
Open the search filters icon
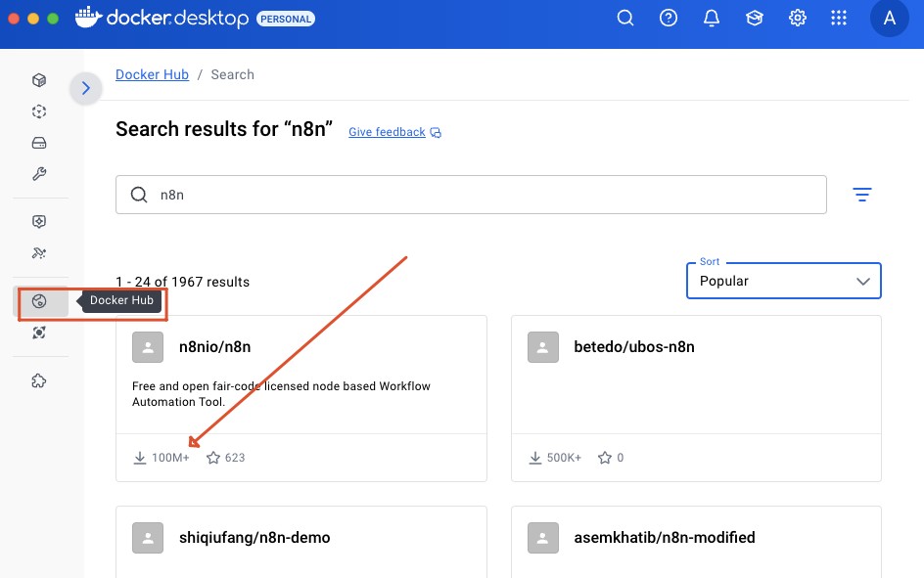pyautogui.click(x=861, y=195)
